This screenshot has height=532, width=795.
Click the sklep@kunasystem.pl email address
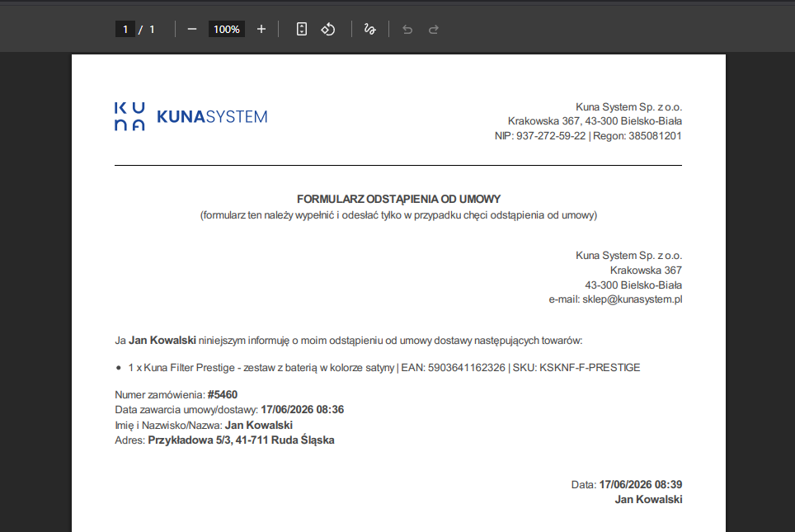633,299
